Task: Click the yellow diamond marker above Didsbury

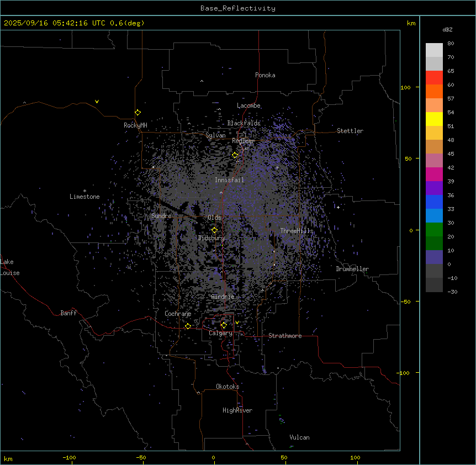Action: 214,230
